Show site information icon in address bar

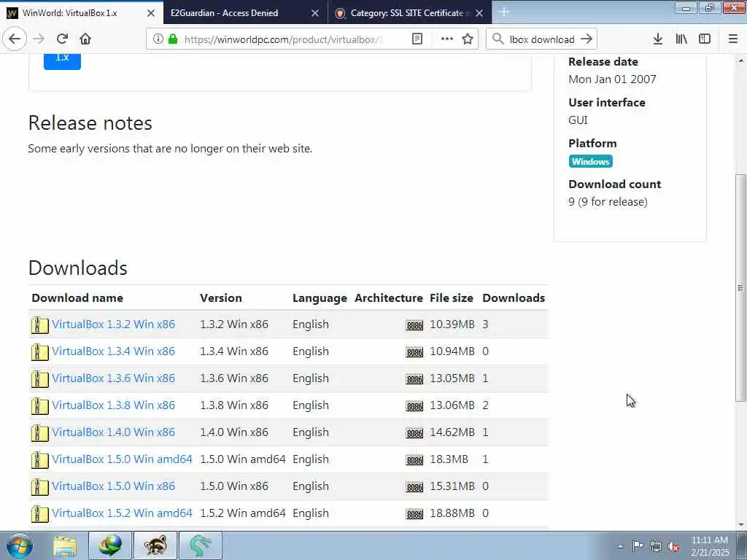[158, 39]
